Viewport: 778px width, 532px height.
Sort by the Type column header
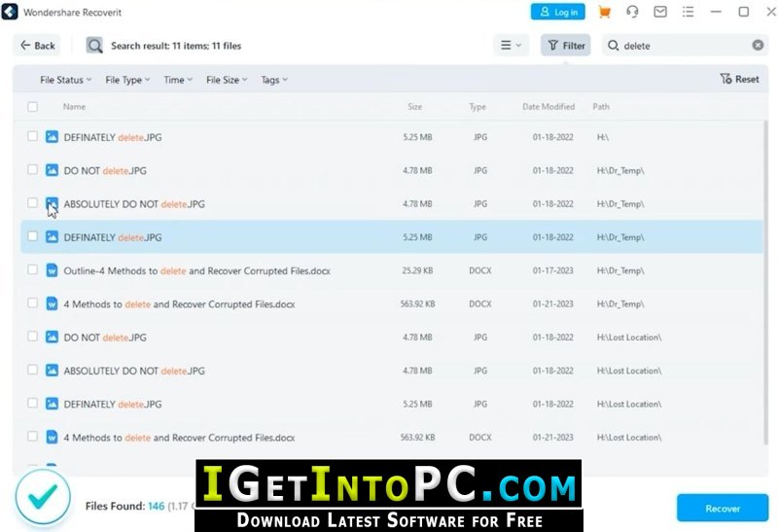tap(477, 107)
